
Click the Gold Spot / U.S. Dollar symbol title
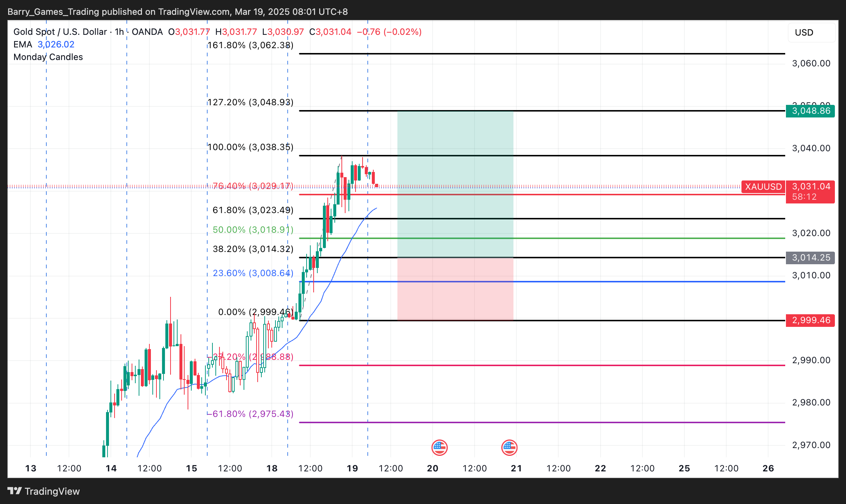tap(60, 32)
